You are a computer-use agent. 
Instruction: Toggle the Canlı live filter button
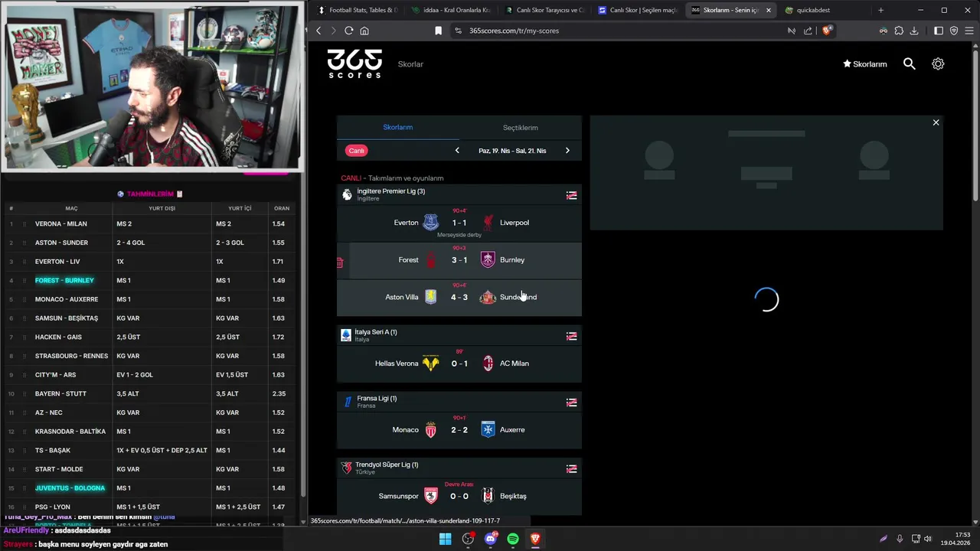[356, 151]
